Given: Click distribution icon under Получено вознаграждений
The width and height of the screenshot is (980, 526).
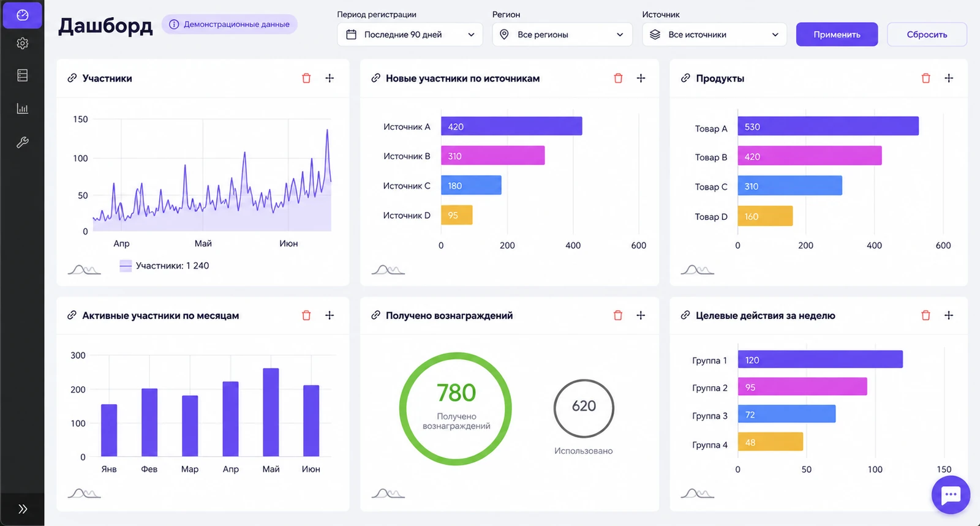Looking at the screenshot, I should 388,493.
